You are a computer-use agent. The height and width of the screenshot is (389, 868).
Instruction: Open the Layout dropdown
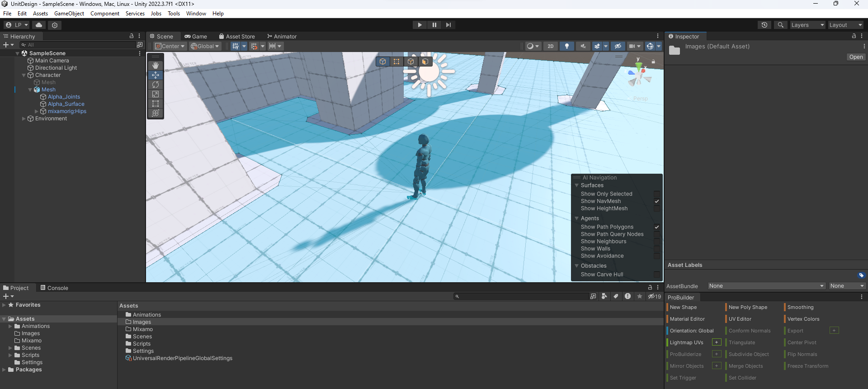pos(845,25)
